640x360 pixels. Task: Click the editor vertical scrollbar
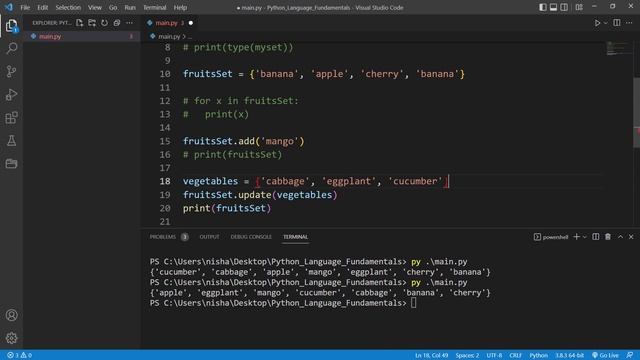(x=636, y=112)
